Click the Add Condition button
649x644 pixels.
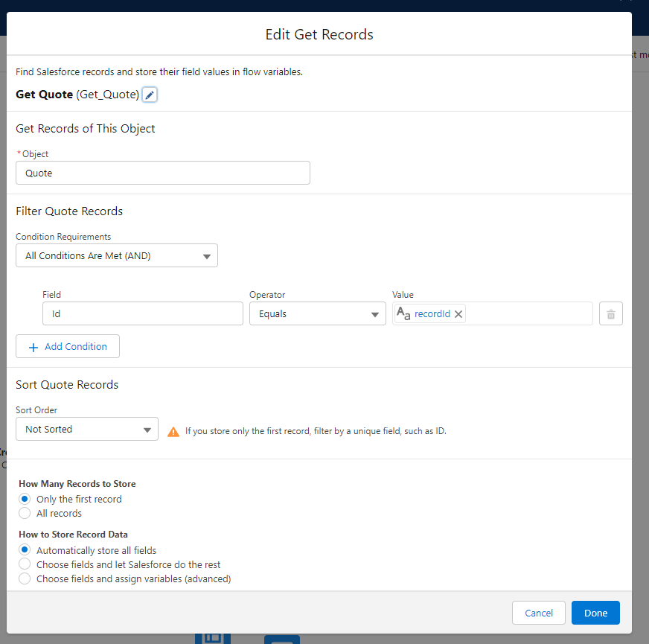pyautogui.click(x=68, y=347)
